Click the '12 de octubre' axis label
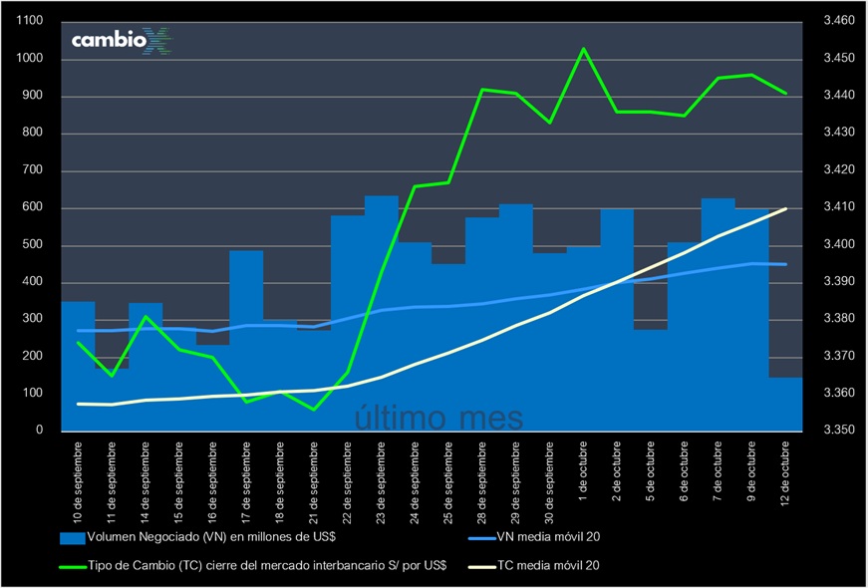Screen dimensions: 868x588 785,473
